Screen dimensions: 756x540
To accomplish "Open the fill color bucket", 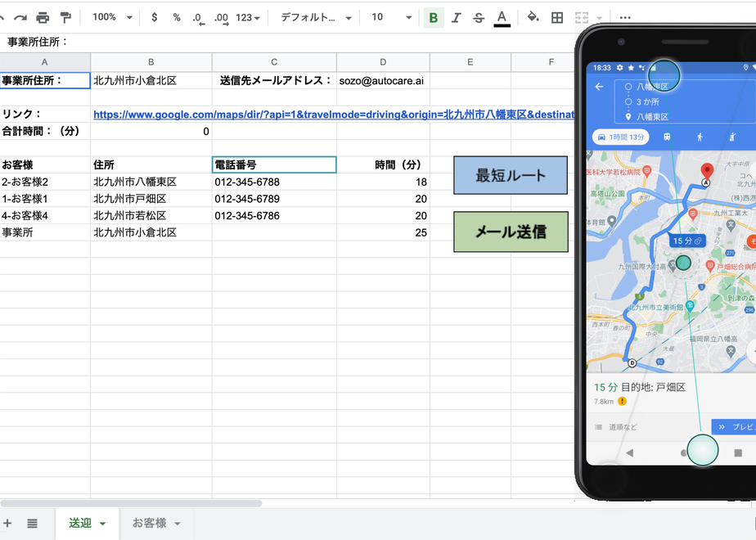I will [x=533, y=17].
